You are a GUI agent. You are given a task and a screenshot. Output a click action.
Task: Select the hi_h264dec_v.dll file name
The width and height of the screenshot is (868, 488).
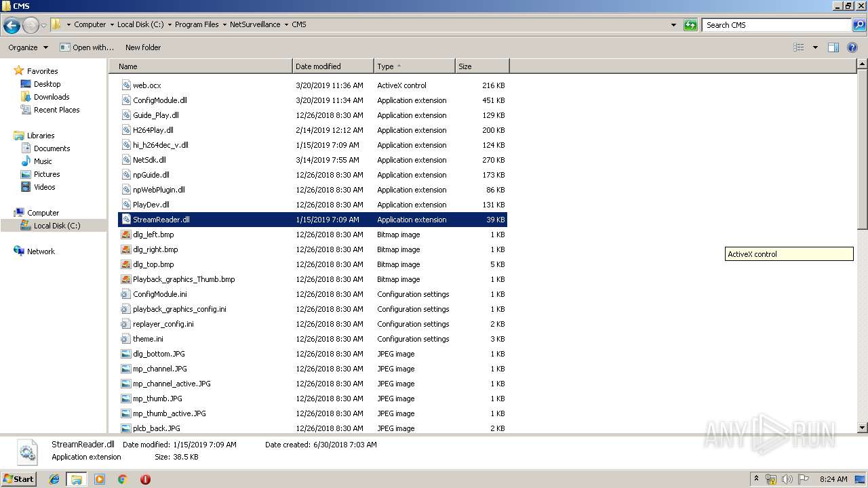click(161, 145)
